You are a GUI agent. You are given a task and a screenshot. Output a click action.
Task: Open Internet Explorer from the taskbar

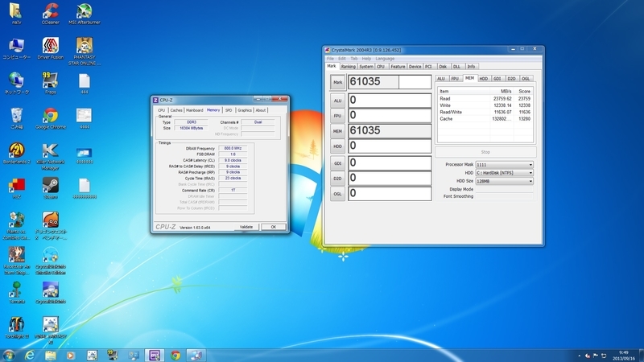tap(30, 355)
